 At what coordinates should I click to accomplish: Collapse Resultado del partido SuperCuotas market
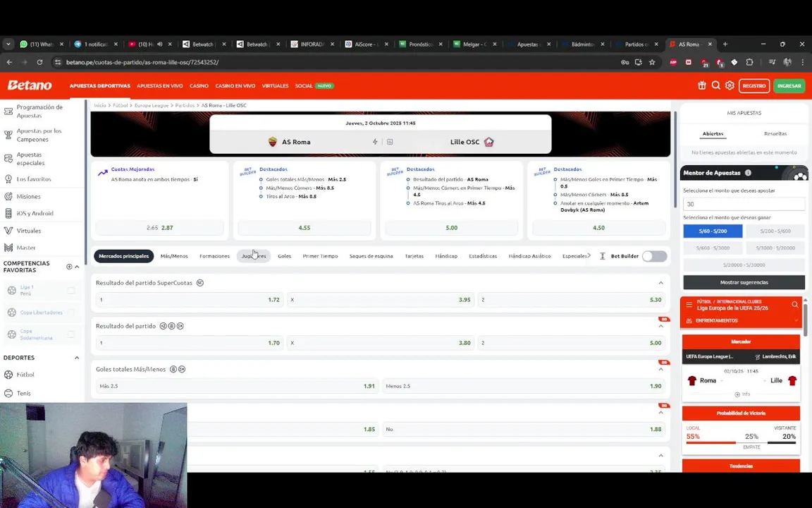[660, 283]
